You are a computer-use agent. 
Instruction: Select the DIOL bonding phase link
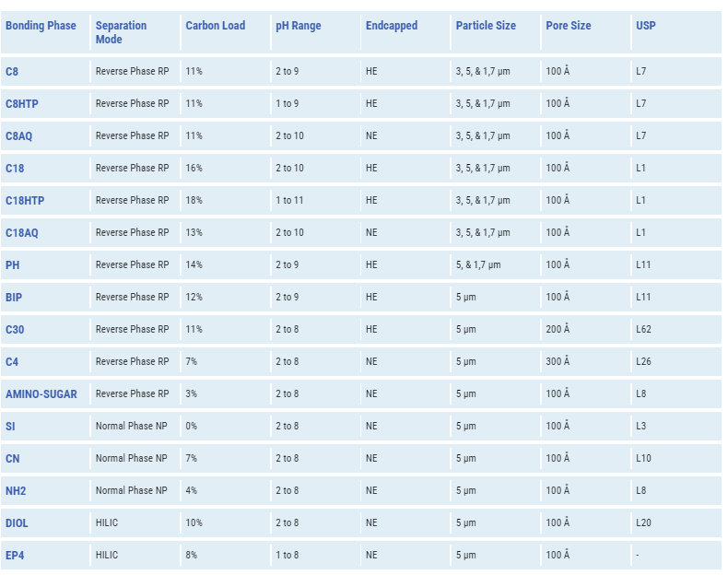point(17,523)
